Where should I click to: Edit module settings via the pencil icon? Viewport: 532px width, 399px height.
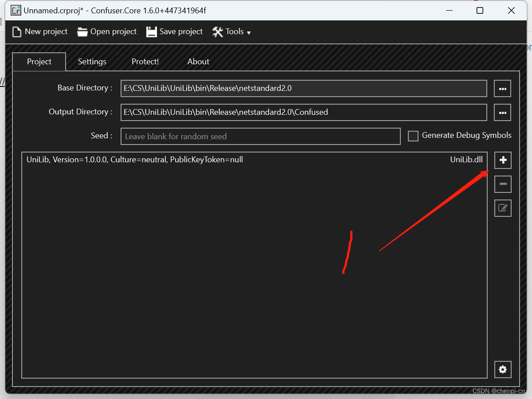click(503, 208)
